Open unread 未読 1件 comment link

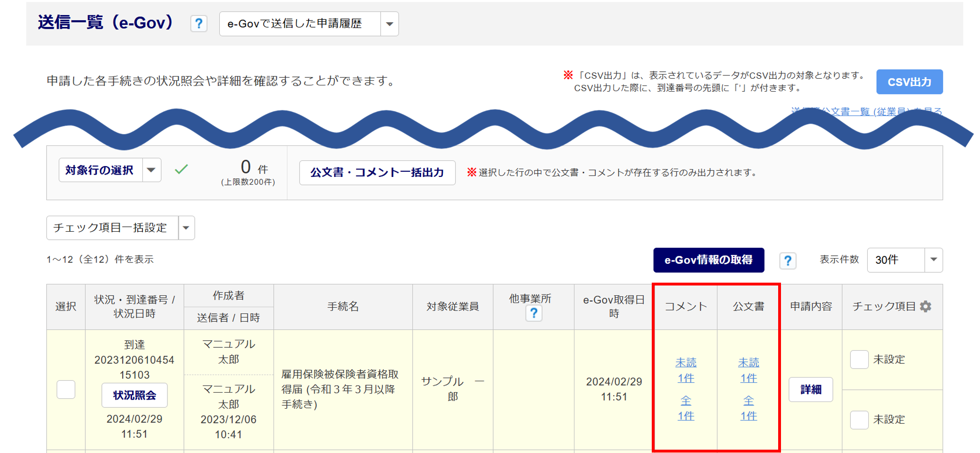[x=686, y=370]
